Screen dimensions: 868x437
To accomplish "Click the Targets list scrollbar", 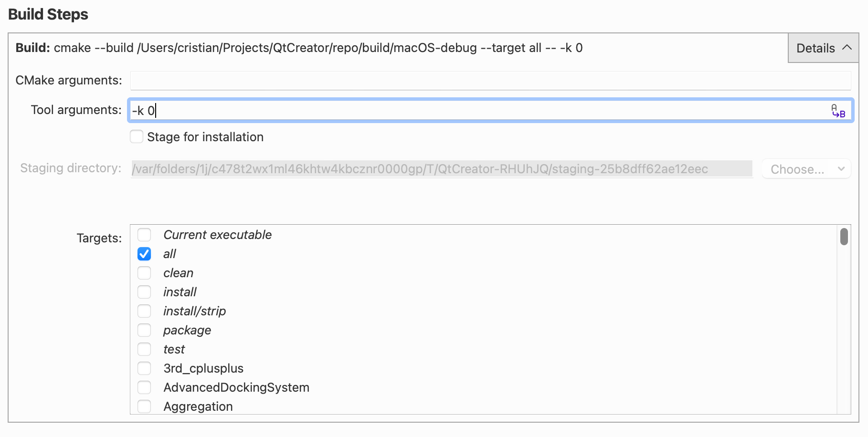I will point(843,237).
